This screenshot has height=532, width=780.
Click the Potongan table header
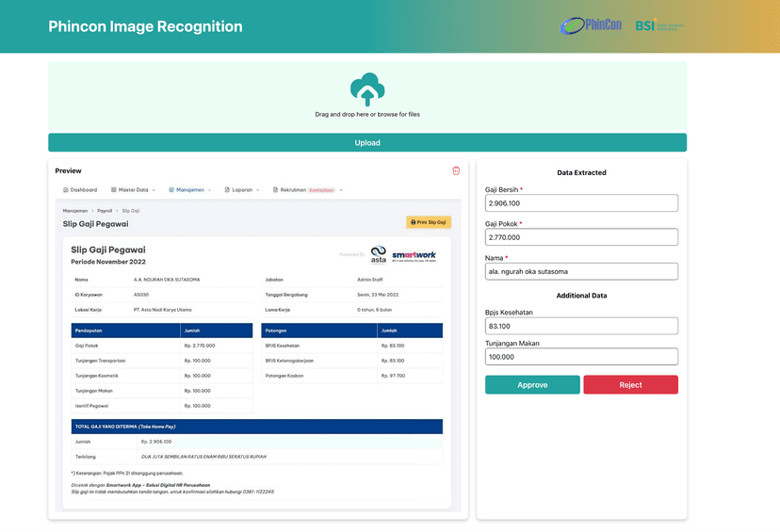pos(276,330)
